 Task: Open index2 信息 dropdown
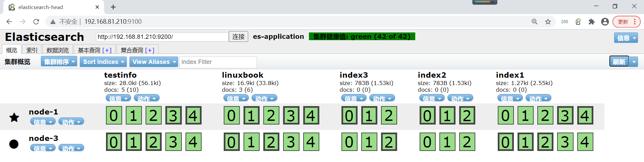click(432, 98)
